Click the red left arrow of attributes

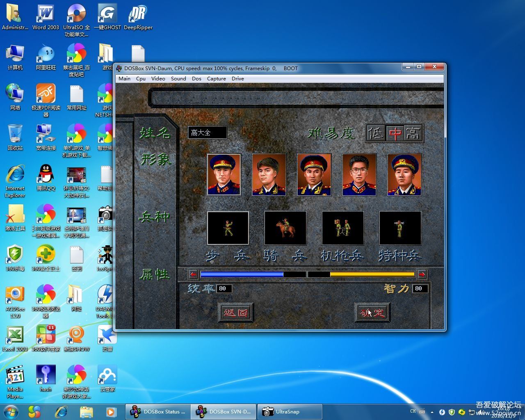click(193, 274)
